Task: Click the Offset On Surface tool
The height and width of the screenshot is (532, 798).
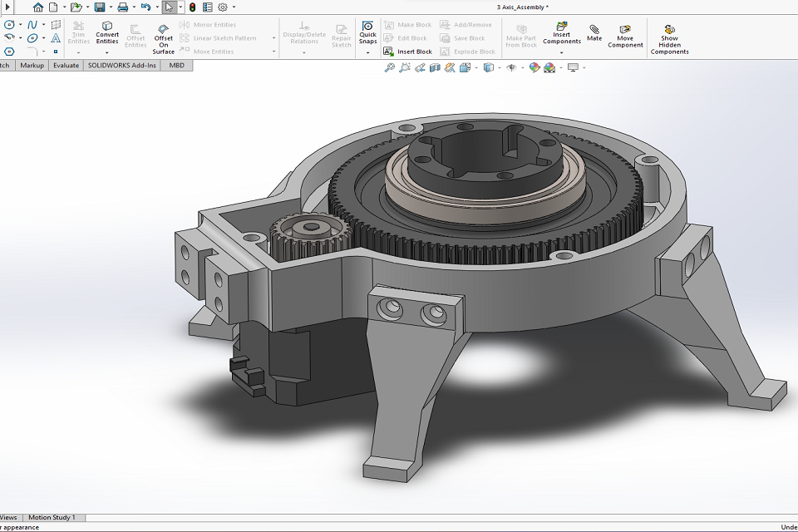Action: [x=164, y=39]
